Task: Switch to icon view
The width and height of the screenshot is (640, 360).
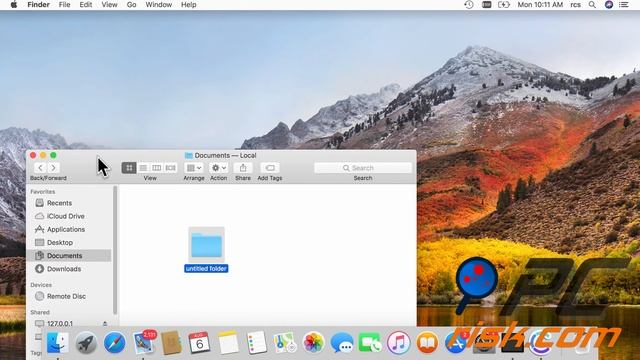Action: click(x=129, y=168)
